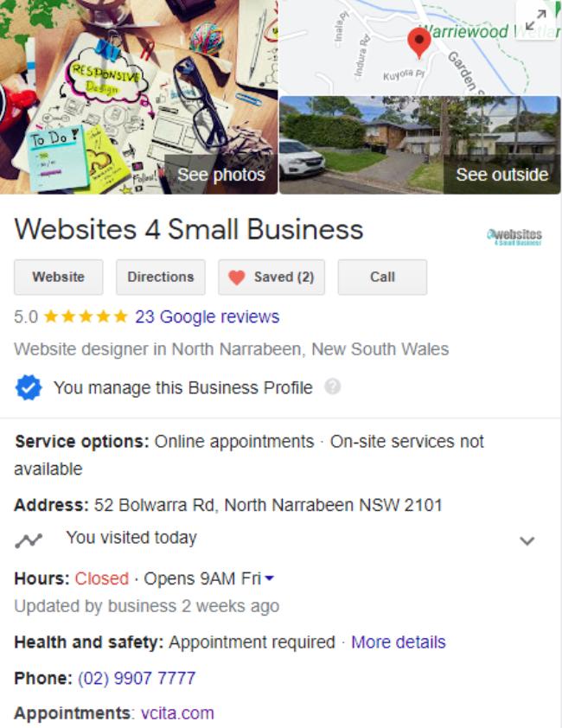Open the Website button
This screenshot has width=562, height=728.
pos(59,278)
